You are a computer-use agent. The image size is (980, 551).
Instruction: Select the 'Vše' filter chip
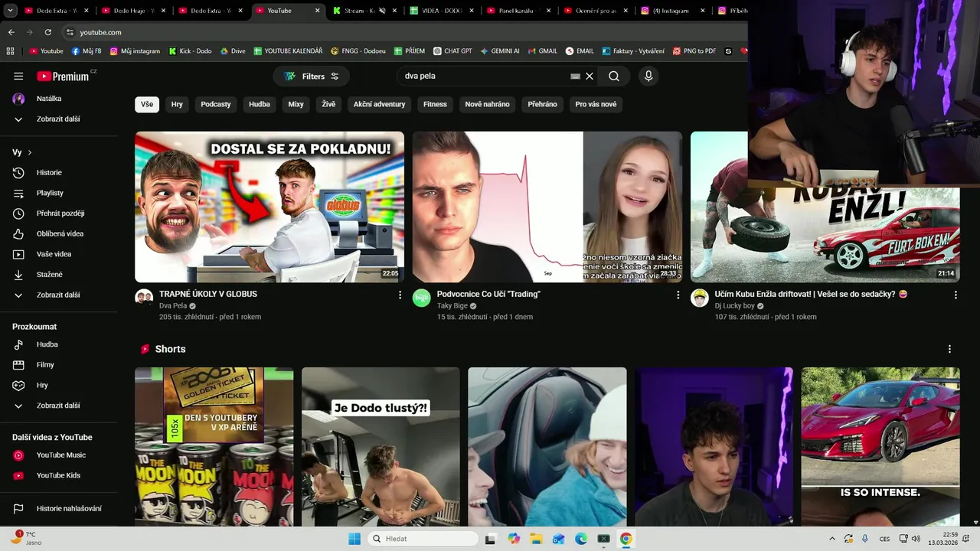coord(147,104)
